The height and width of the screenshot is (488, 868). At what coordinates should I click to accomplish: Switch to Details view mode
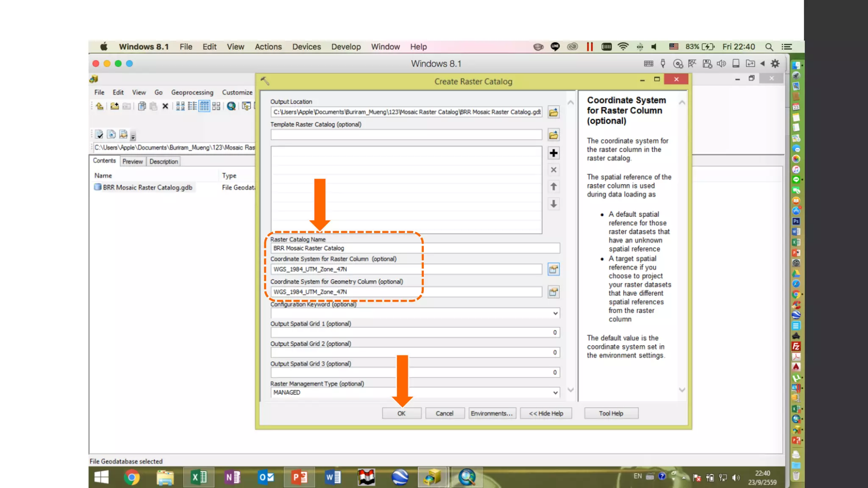coord(204,106)
